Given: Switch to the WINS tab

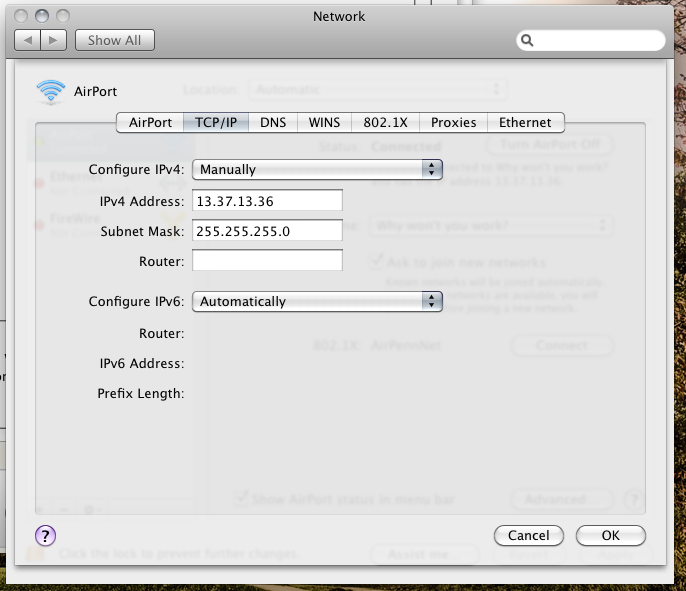Looking at the screenshot, I should pos(324,122).
